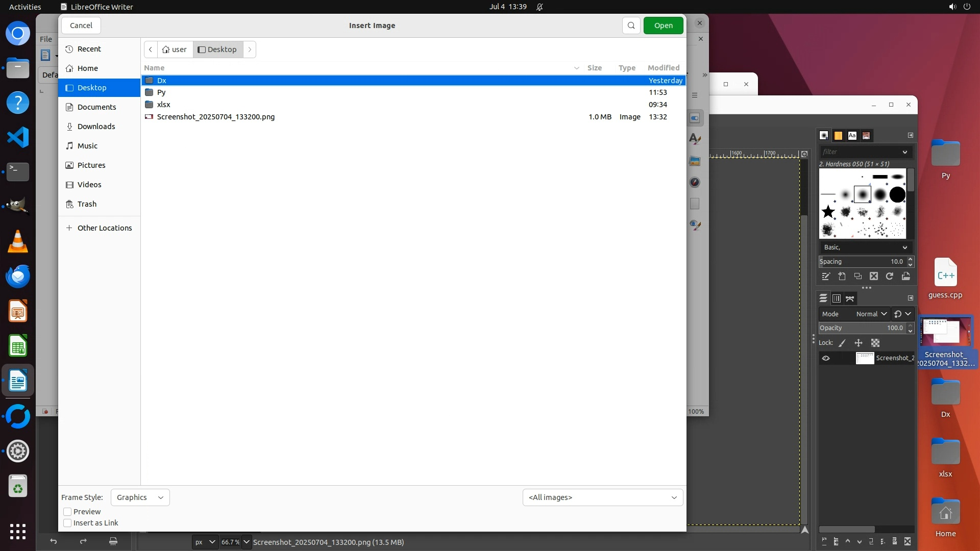Open GIMP from the Ubuntu dock
Image resolution: width=980 pixels, height=551 pixels.
click(18, 206)
